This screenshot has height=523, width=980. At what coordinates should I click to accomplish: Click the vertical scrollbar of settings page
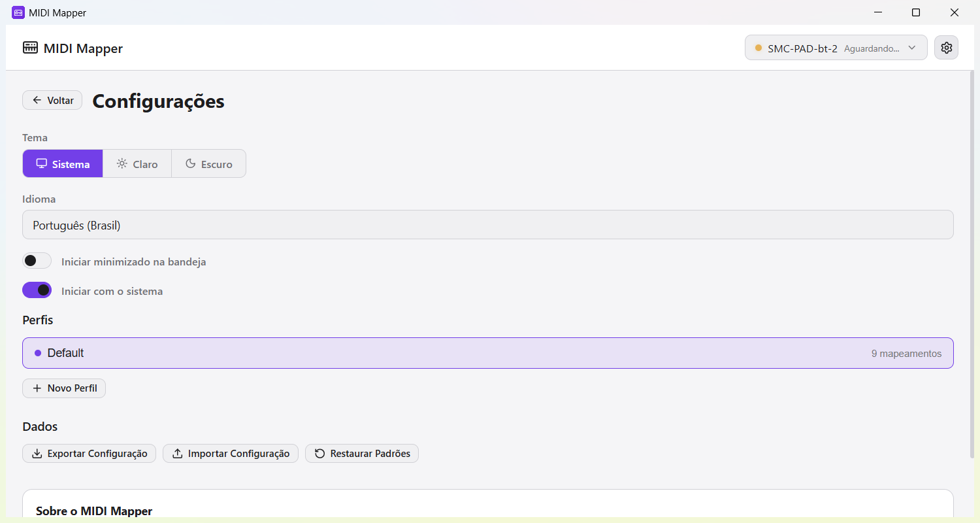click(972, 264)
